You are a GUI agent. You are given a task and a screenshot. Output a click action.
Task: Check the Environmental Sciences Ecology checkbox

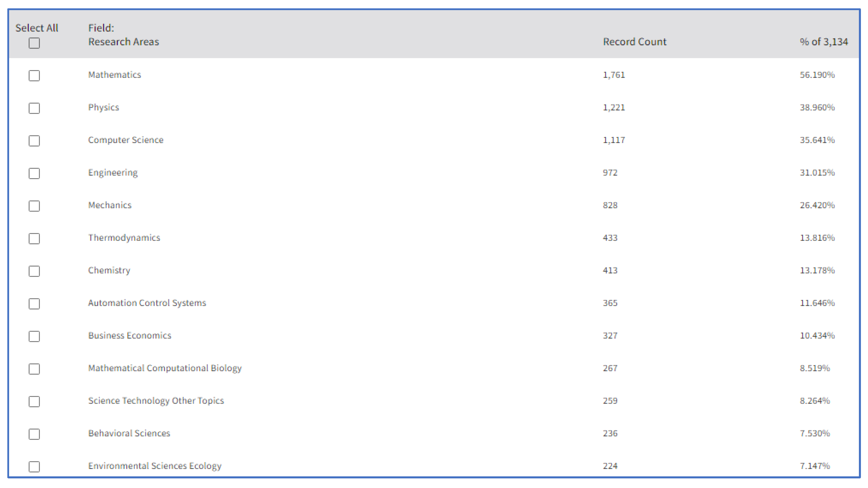[34, 467]
